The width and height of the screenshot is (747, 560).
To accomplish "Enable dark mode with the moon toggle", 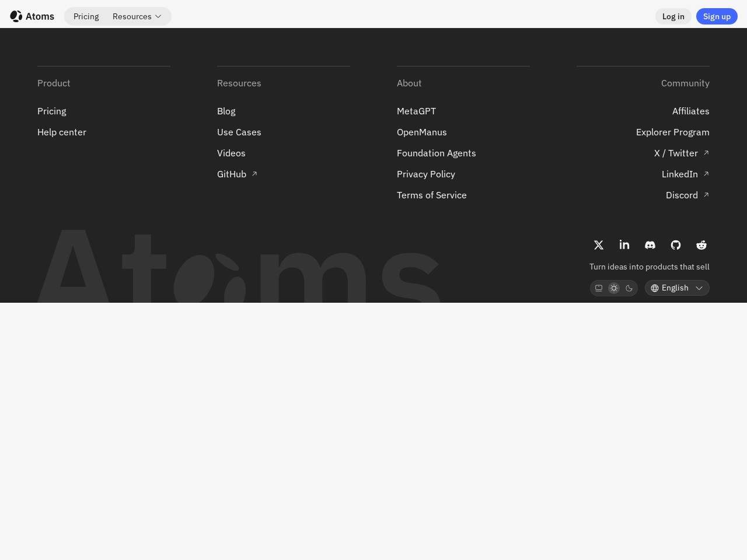I will click(629, 288).
